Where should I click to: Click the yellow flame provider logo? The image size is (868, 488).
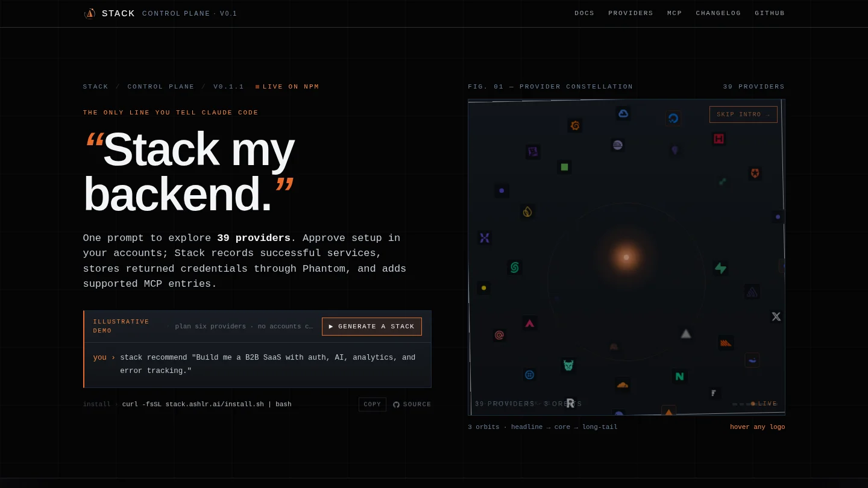click(x=527, y=211)
